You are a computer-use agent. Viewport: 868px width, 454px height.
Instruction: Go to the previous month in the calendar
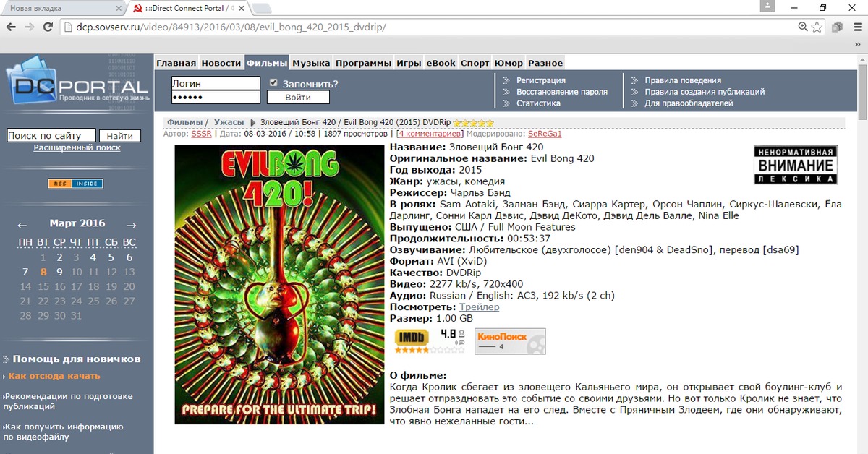click(22, 225)
